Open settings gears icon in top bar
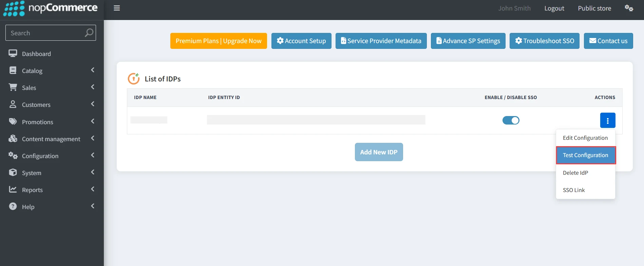This screenshot has width=644, height=266. pyautogui.click(x=629, y=8)
